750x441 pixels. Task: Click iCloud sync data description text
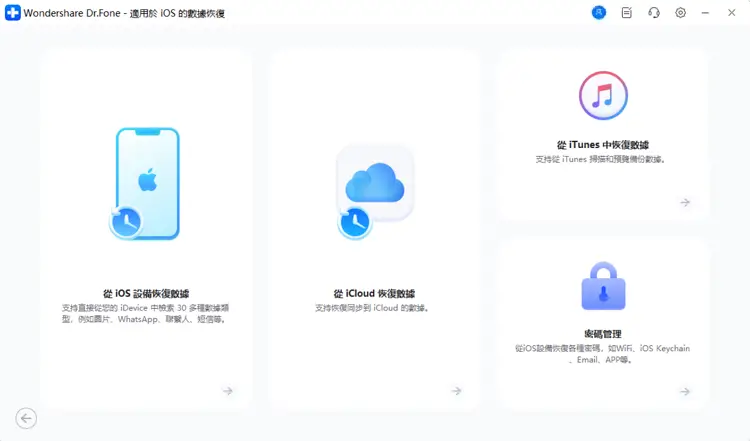tap(372, 308)
